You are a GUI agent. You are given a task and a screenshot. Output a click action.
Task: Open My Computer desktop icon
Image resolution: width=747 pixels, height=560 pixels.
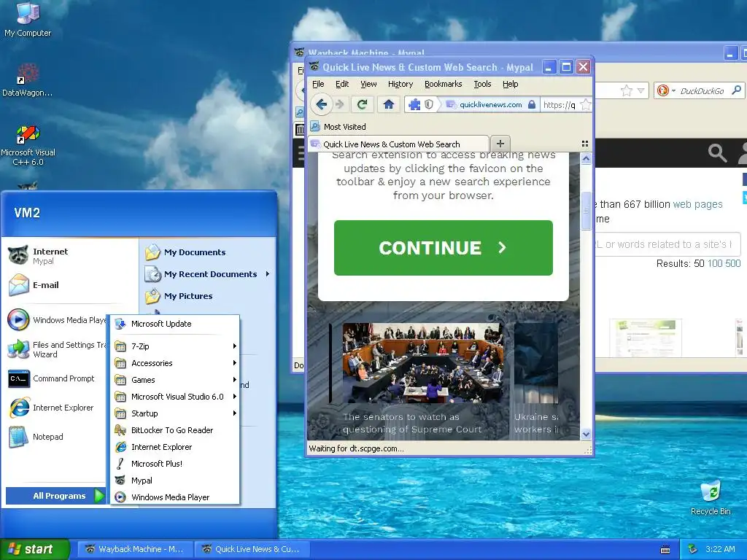point(28,19)
